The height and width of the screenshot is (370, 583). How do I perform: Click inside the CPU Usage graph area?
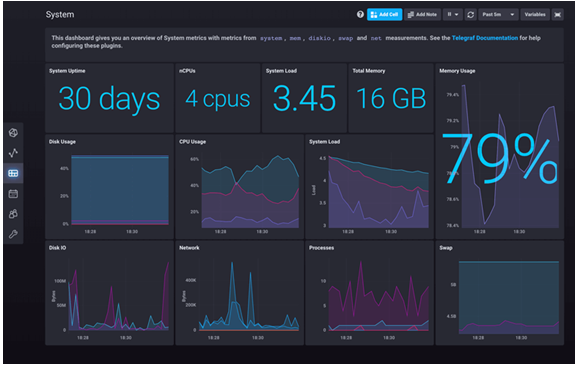pyautogui.click(x=250, y=192)
